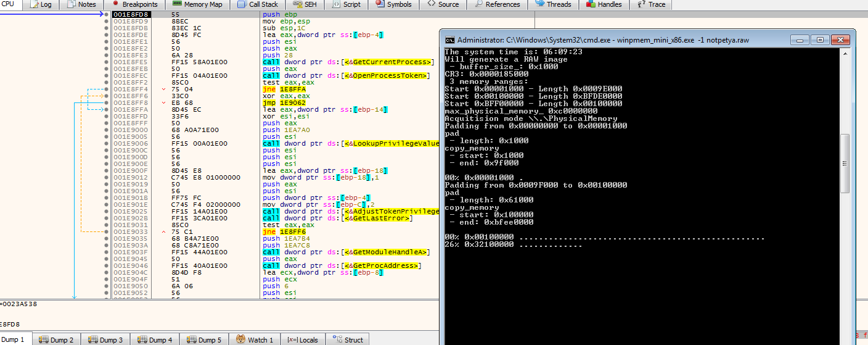The width and height of the screenshot is (868, 345).
Task: Click the jne jump marker at 001E9033
Action: point(163,231)
